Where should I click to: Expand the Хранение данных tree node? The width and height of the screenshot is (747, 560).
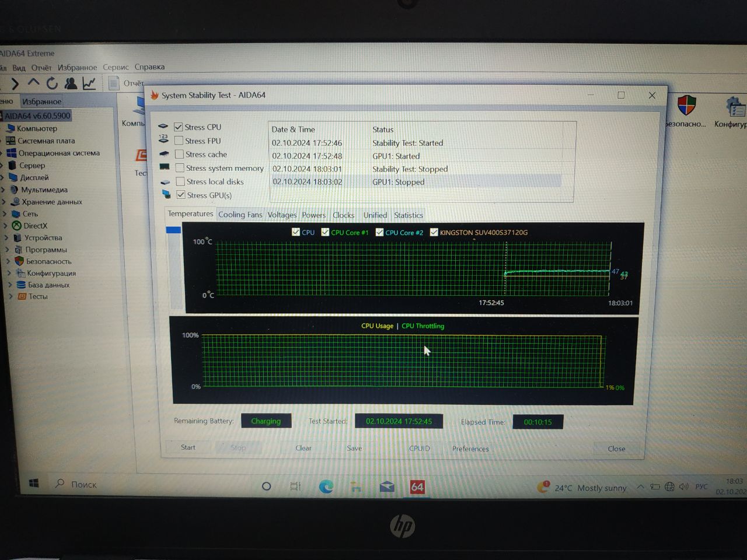click(5, 202)
